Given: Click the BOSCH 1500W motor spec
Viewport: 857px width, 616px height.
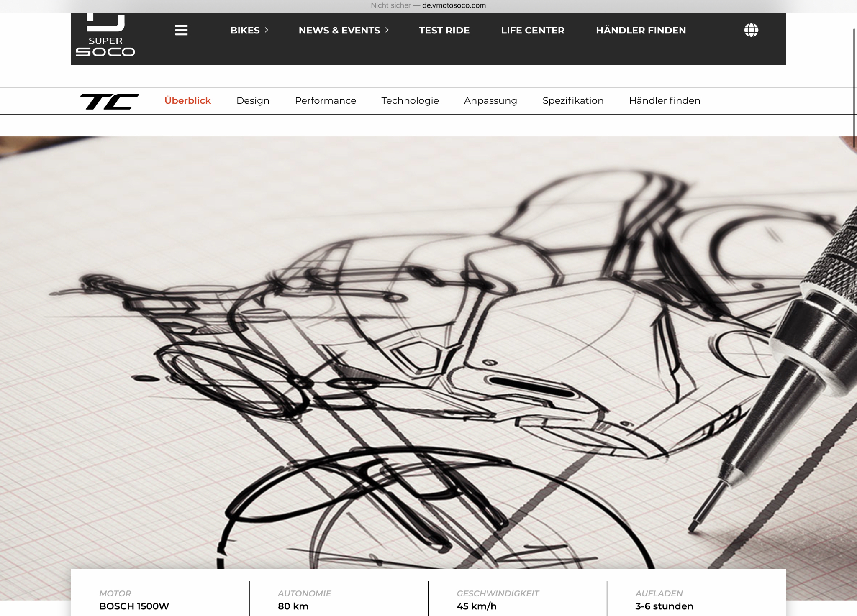Looking at the screenshot, I should click(x=134, y=606).
